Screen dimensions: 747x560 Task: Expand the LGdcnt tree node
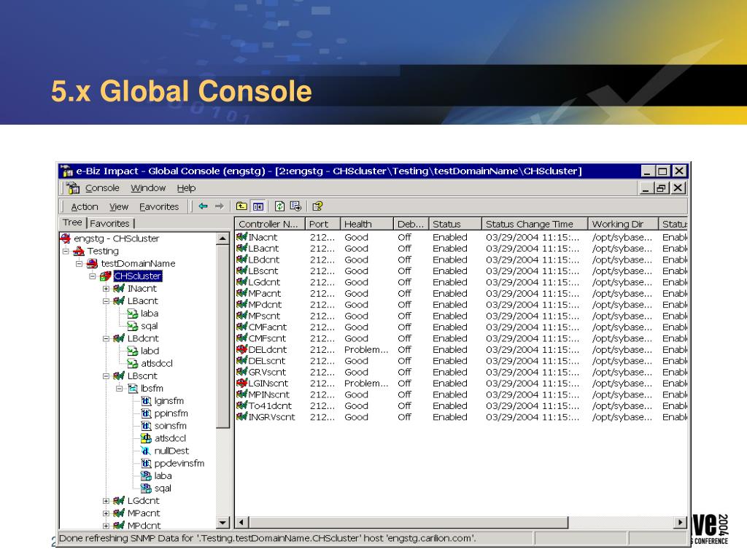(x=106, y=501)
